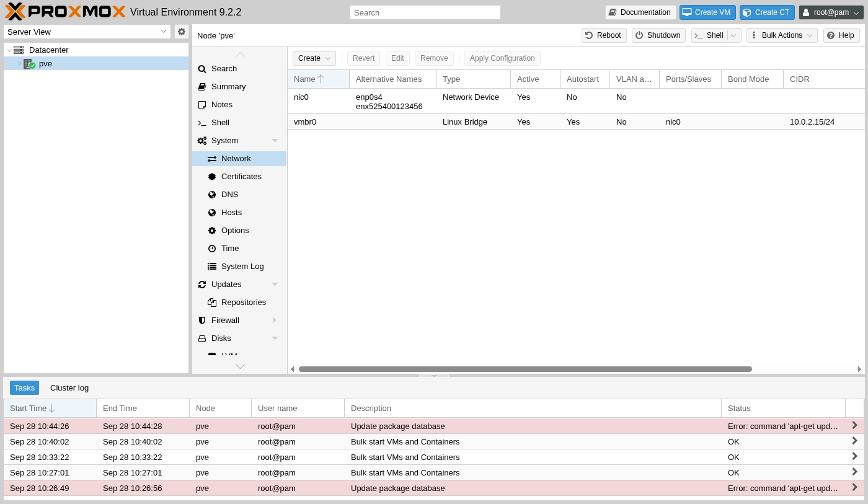868x504 pixels.
Task: Click the Reboot button
Action: click(x=604, y=35)
